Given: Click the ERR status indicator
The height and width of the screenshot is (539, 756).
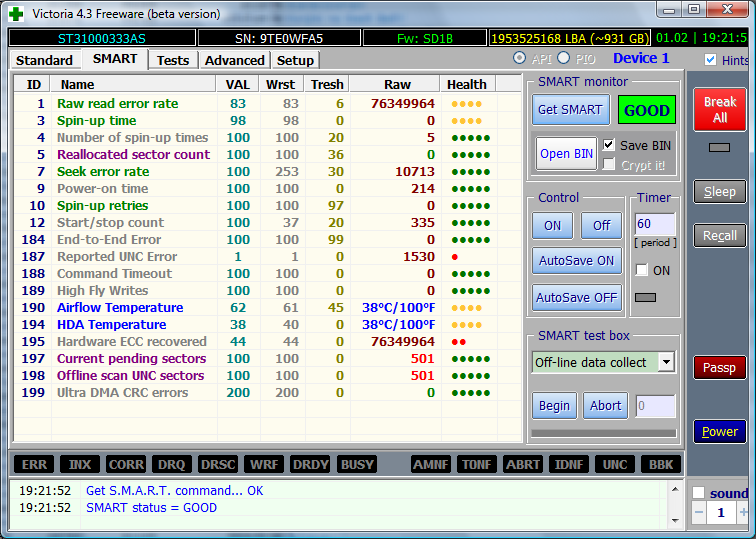Looking at the screenshot, I should pos(34,464).
